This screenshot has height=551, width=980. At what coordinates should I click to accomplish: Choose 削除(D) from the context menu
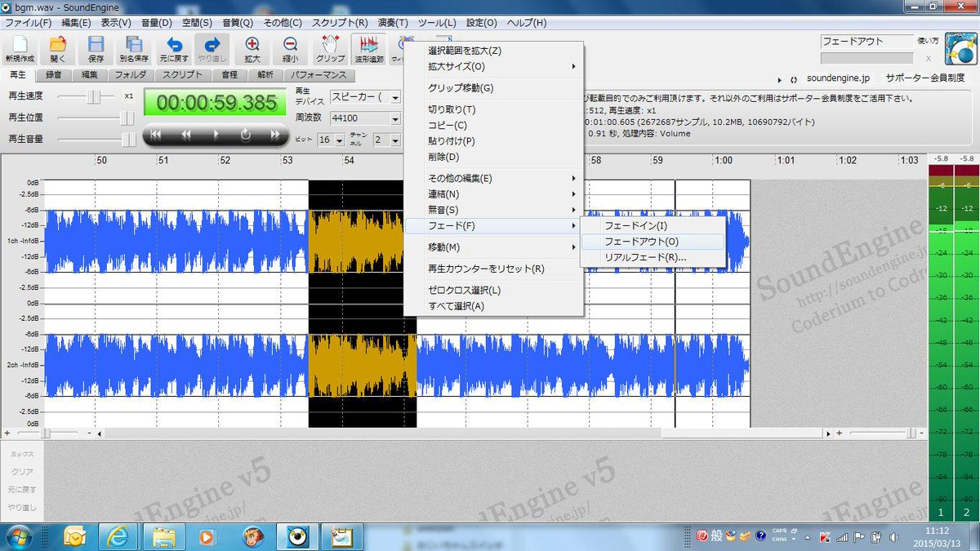tap(494, 156)
